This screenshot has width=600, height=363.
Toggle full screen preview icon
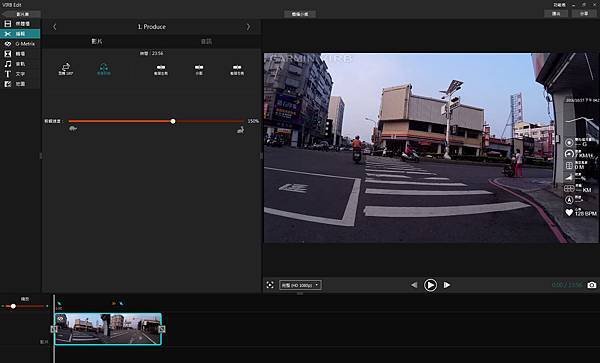pos(270,285)
